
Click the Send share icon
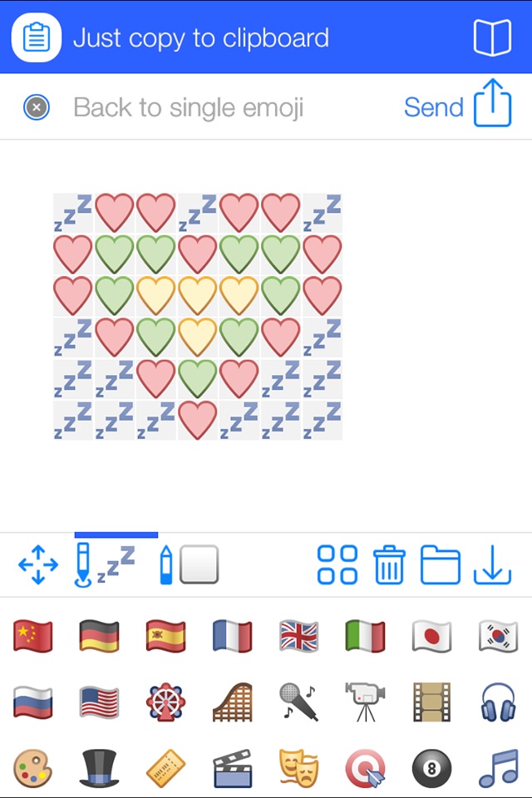tap(492, 103)
